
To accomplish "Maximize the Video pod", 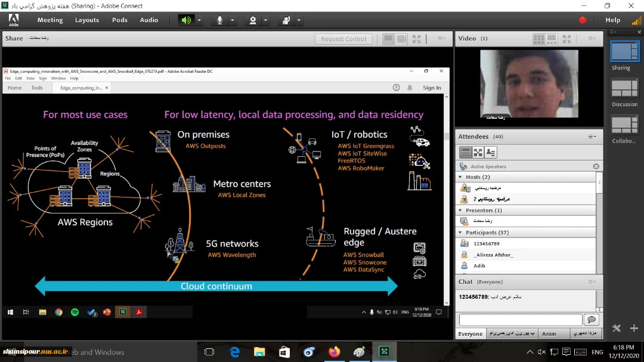I will 567,39.
